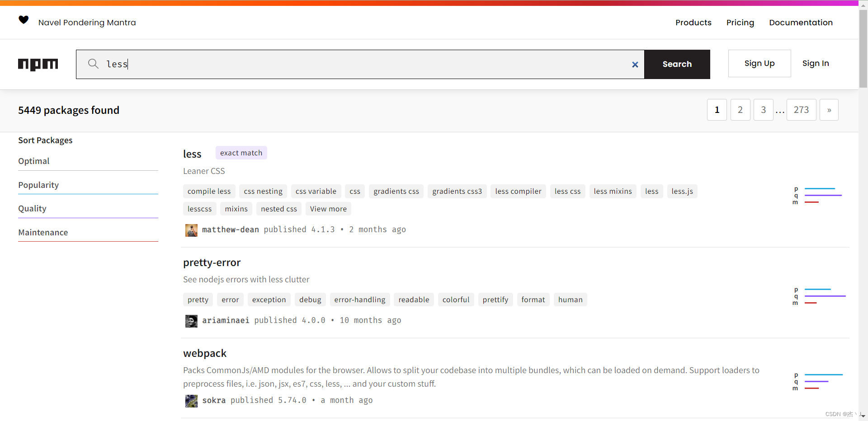This screenshot has height=421, width=868.
Task: Click sokra's avatar image
Action: click(x=191, y=401)
